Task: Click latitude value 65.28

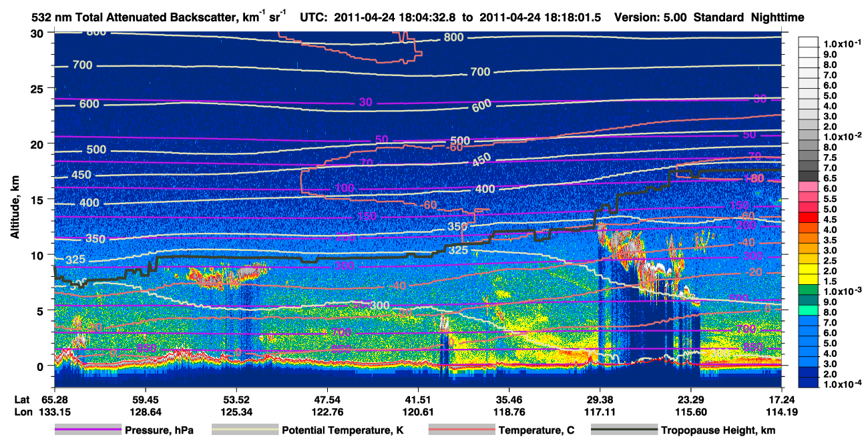Action: point(54,400)
